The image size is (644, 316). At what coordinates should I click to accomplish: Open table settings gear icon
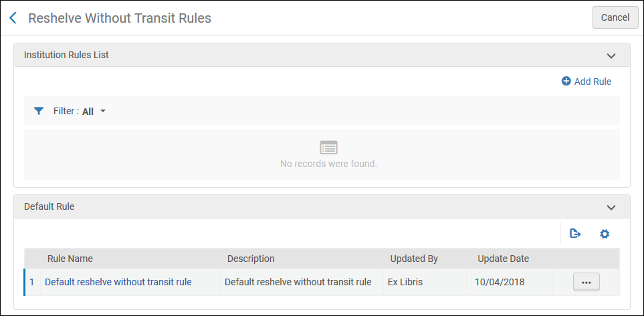(x=605, y=234)
